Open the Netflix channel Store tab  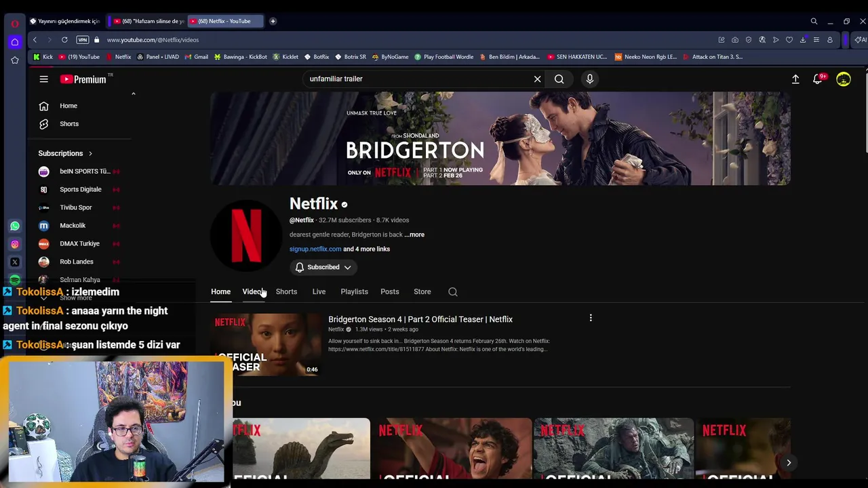pos(422,292)
